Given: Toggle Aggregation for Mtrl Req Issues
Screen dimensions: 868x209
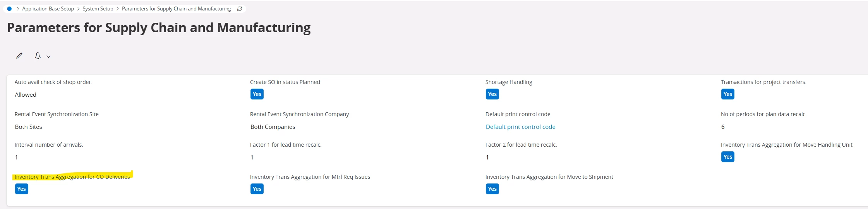Looking at the screenshot, I should tap(257, 189).
